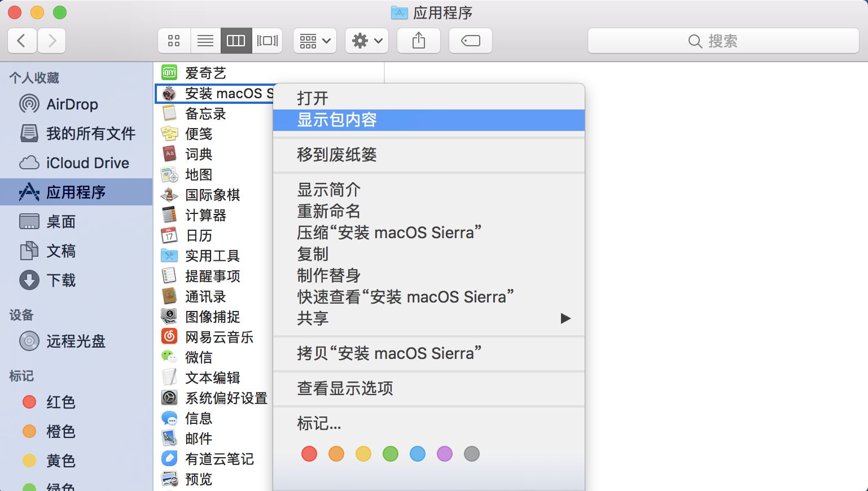Apply the red tag color swatch
Image resolution: width=868 pixels, height=491 pixels.
(309, 454)
